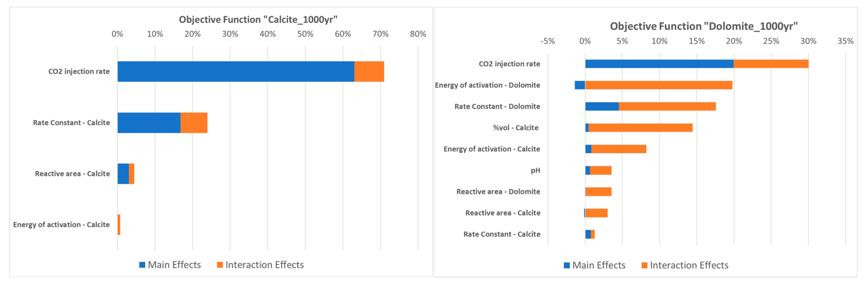Screen dimensions: 868x285
Task: Click the 80% axis tick label in Calcite chart
Action: click(418, 34)
